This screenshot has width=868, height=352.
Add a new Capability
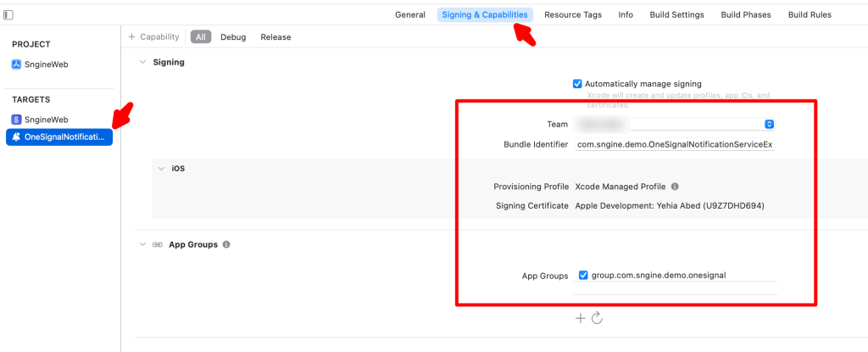coord(154,36)
